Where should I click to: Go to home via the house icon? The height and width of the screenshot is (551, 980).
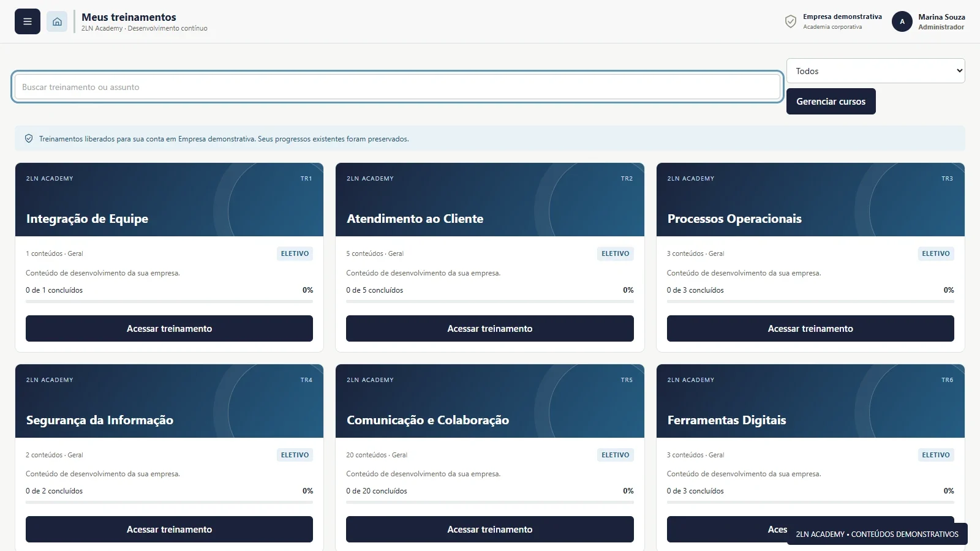point(57,21)
